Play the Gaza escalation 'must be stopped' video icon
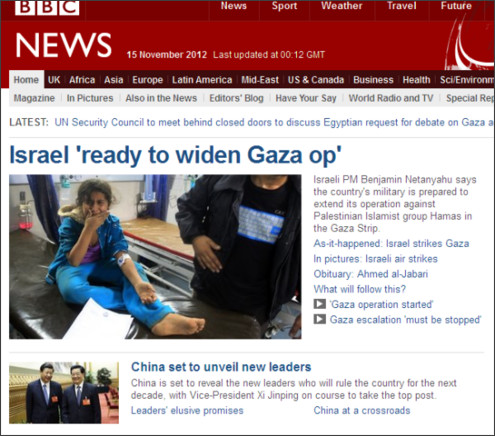This screenshot has width=495, height=436. pos(320,319)
